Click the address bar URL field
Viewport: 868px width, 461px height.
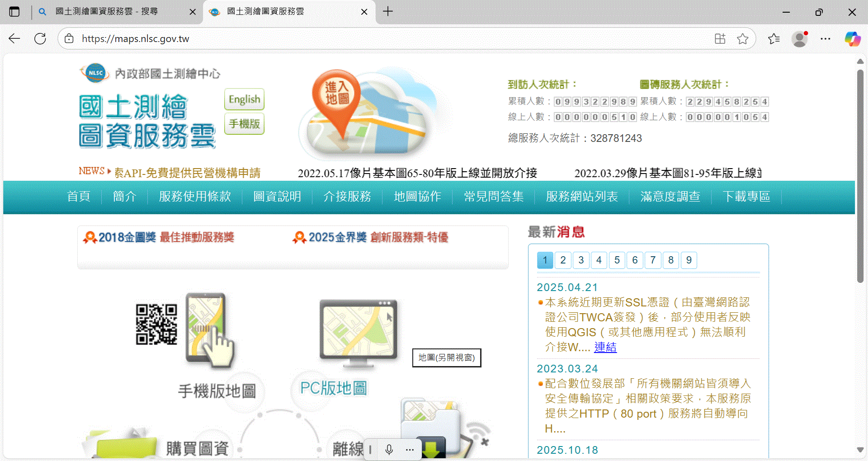pos(362,39)
